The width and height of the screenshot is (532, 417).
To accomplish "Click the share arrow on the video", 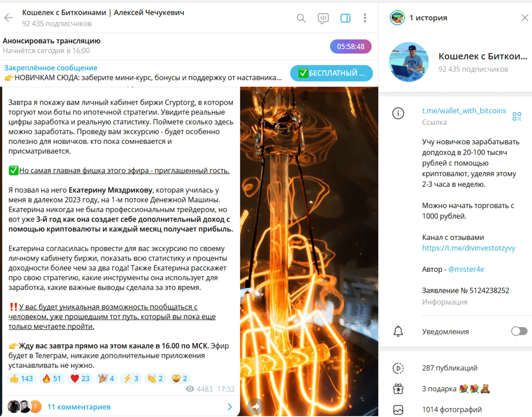I will (255, 407).
